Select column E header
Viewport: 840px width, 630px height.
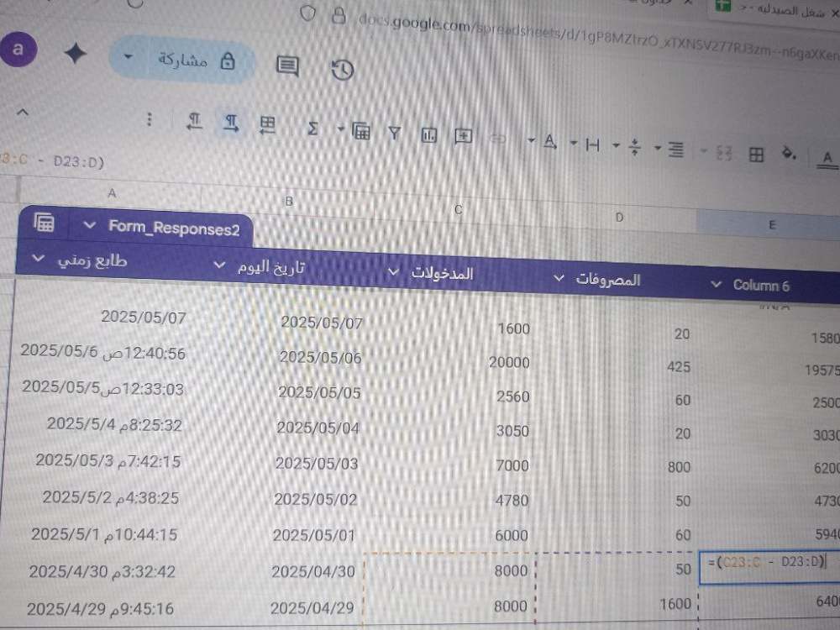[771, 225]
